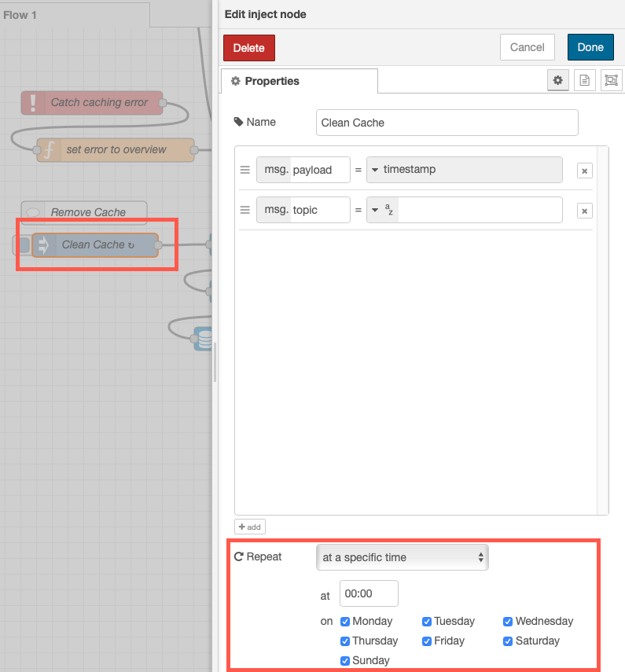Open the node appearance icon
625x672 pixels.
point(612,80)
